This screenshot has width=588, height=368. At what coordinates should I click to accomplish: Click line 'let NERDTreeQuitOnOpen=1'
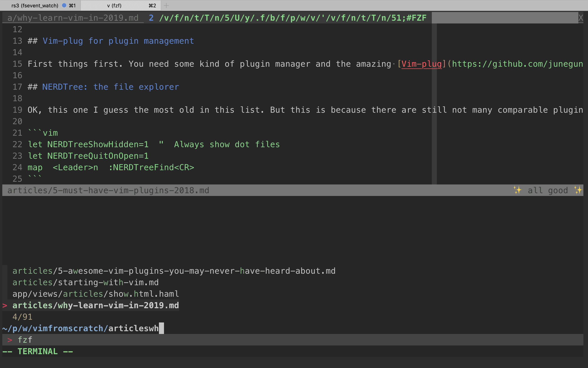click(88, 156)
